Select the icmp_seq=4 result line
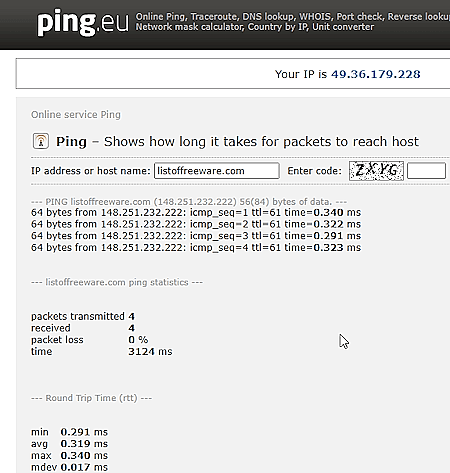 [x=196, y=248]
